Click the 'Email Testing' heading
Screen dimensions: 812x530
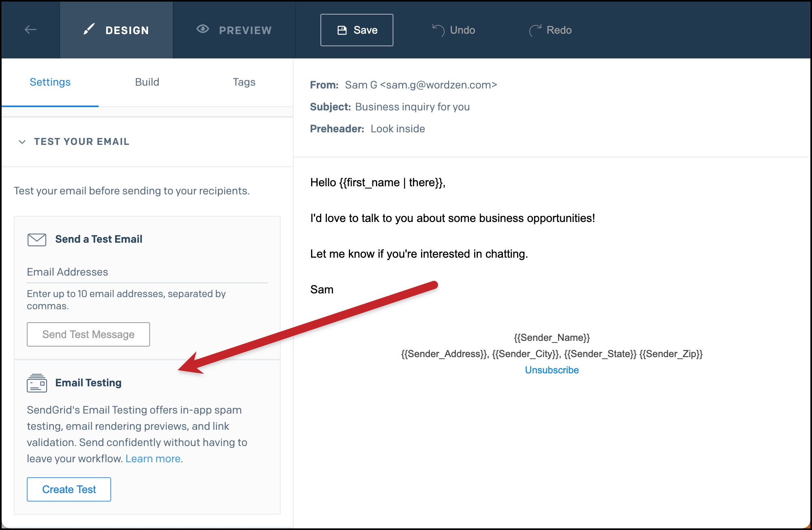coord(88,383)
